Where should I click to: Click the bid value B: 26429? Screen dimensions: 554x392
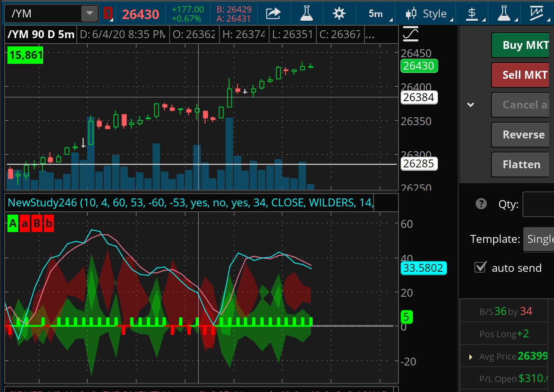click(234, 9)
